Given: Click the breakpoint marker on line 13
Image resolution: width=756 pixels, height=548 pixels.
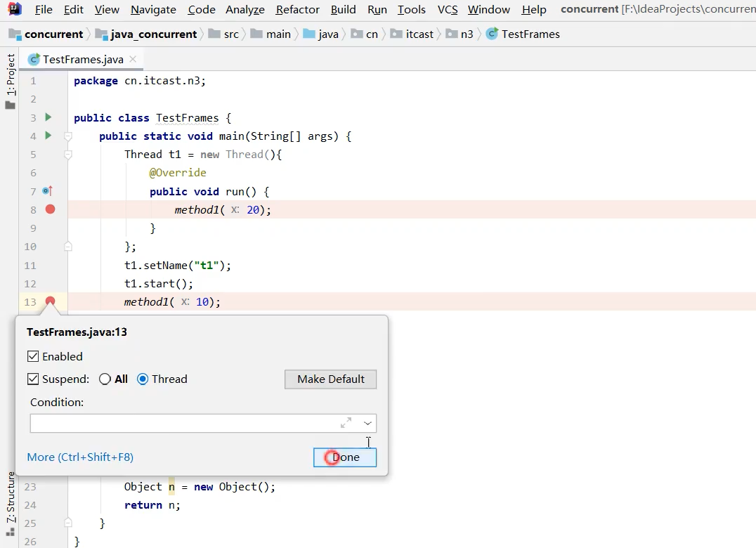Looking at the screenshot, I should tap(50, 301).
